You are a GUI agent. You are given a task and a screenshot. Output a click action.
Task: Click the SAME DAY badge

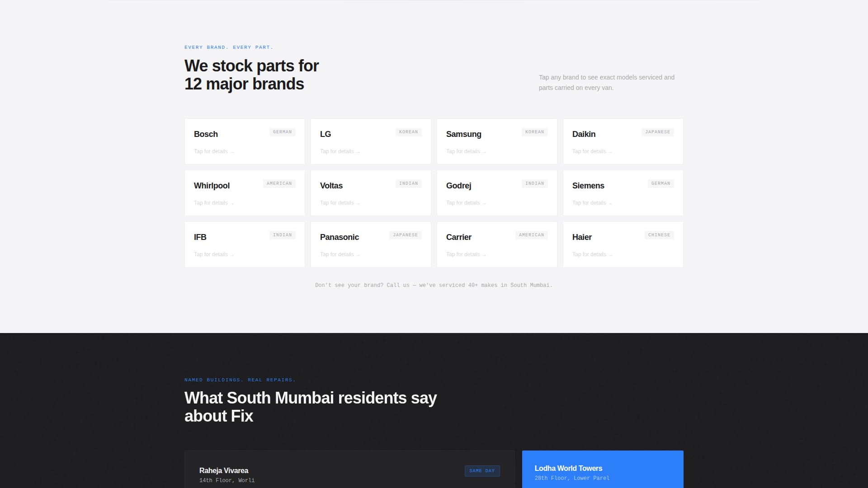pos(482,471)
